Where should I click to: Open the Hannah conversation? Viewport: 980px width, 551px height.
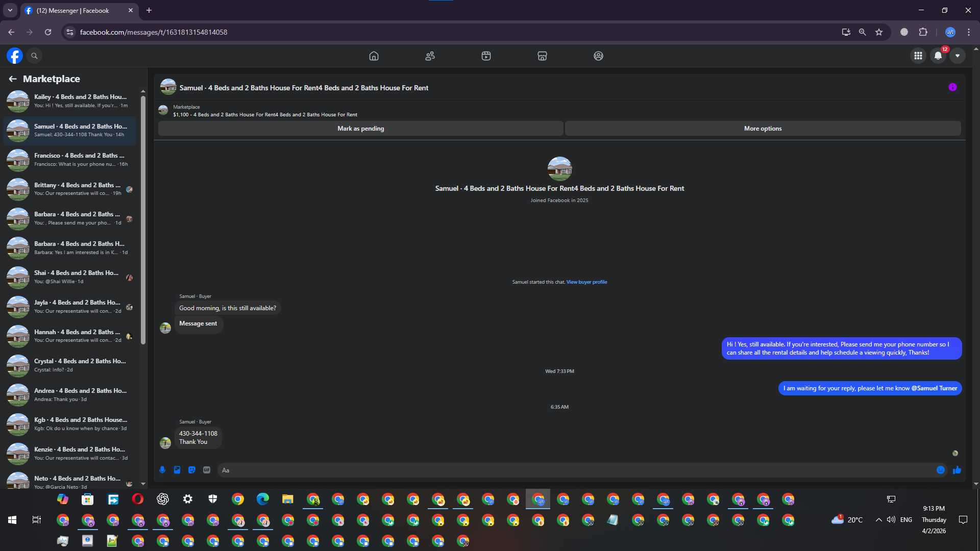tap(70, 336)
